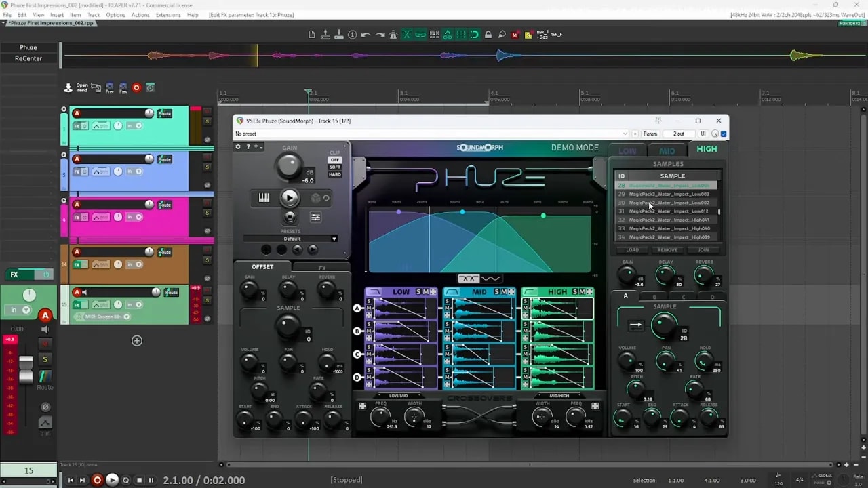This screenshot has height=488, width=868.
Task: Toggle item grouping link icon
Action: coord(420,35)
